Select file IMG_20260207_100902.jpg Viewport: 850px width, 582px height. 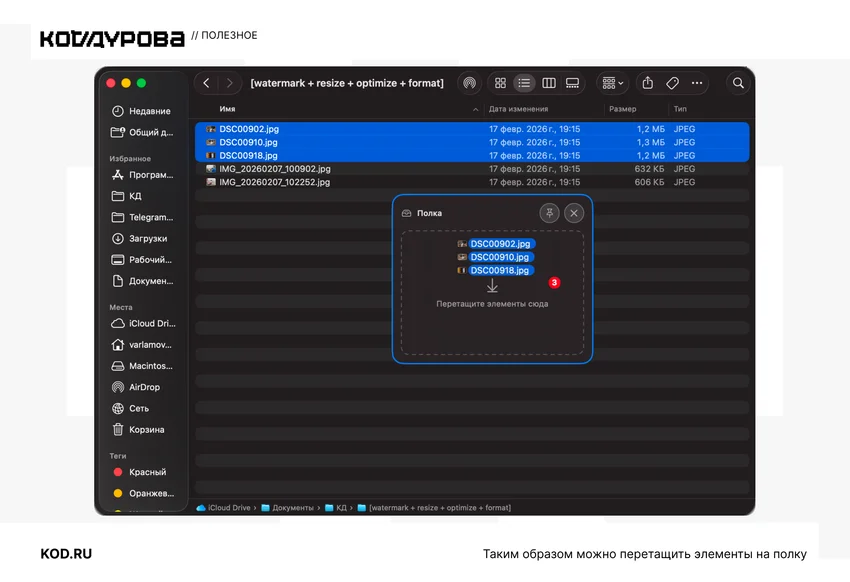coord(472,169)
